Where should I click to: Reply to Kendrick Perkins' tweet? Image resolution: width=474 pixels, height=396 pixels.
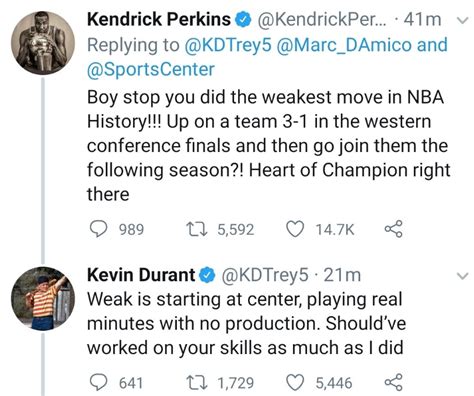point(99,229)
